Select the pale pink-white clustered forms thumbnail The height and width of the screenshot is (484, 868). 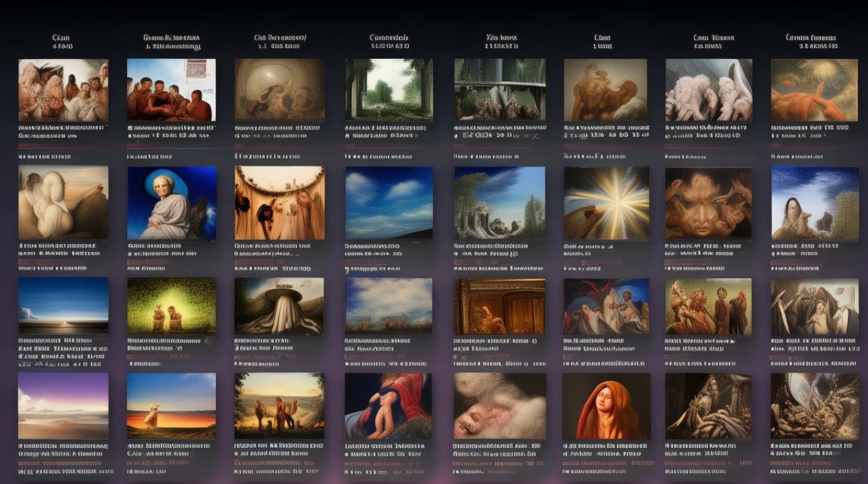pos(708,90)
